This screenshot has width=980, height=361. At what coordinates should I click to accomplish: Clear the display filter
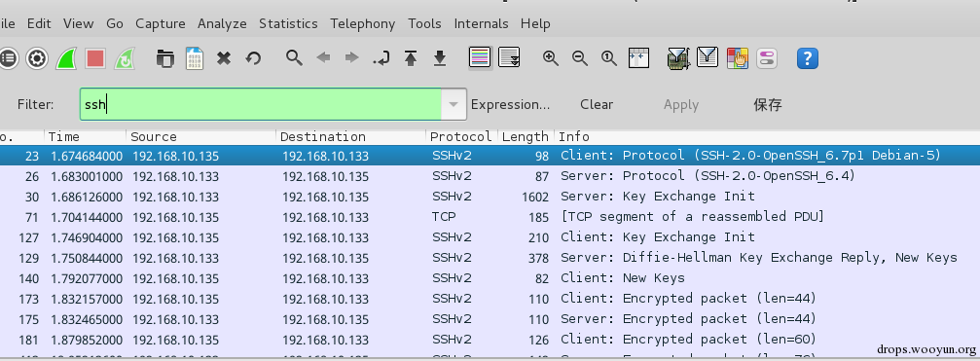tap(597, 104)
